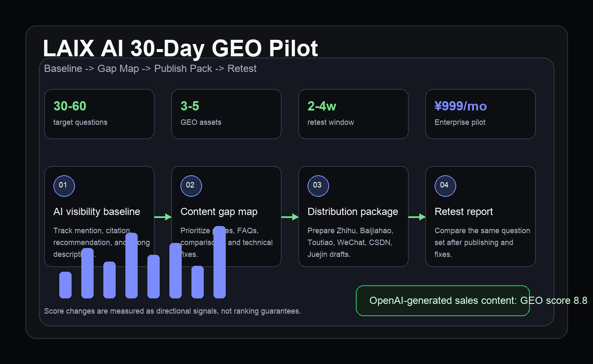Screen dimensions: 593x364
Task: Click the 02 step number circle
Action: point(191,186)
